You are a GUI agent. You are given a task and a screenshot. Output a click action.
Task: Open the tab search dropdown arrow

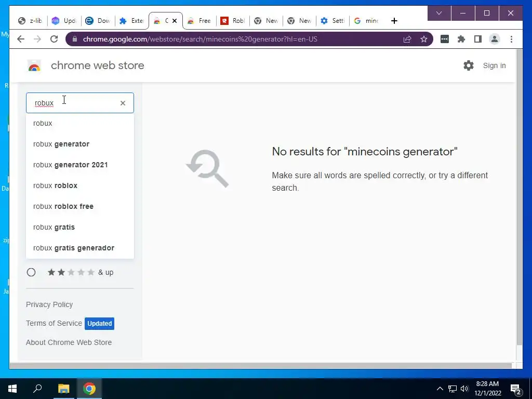[439, 13]
